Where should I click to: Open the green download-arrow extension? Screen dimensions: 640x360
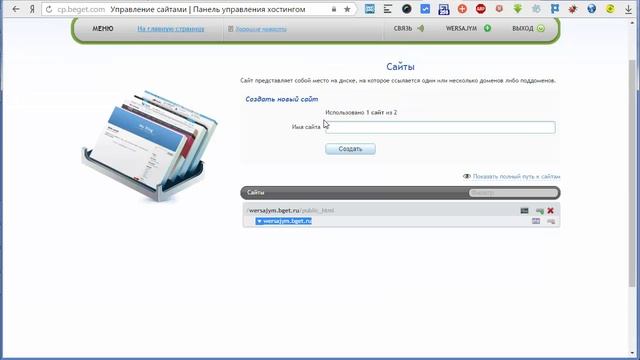(x=518, y=9)
